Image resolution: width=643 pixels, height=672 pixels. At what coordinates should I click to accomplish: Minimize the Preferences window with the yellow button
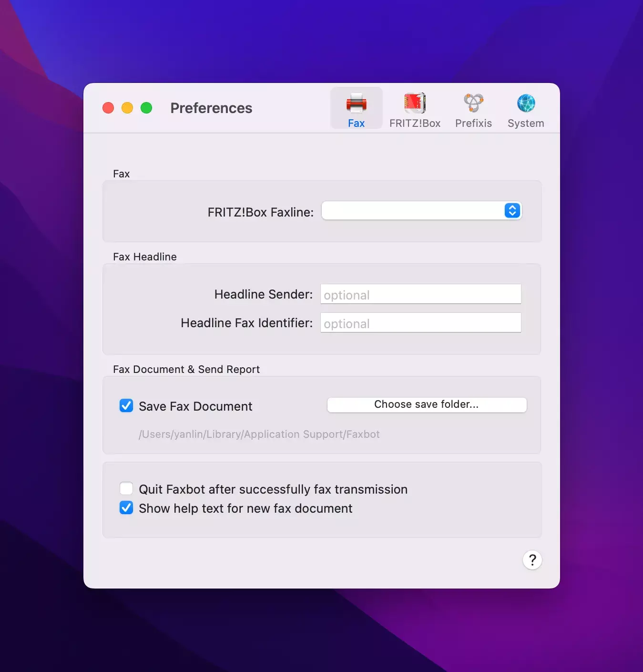pos(127,108)
